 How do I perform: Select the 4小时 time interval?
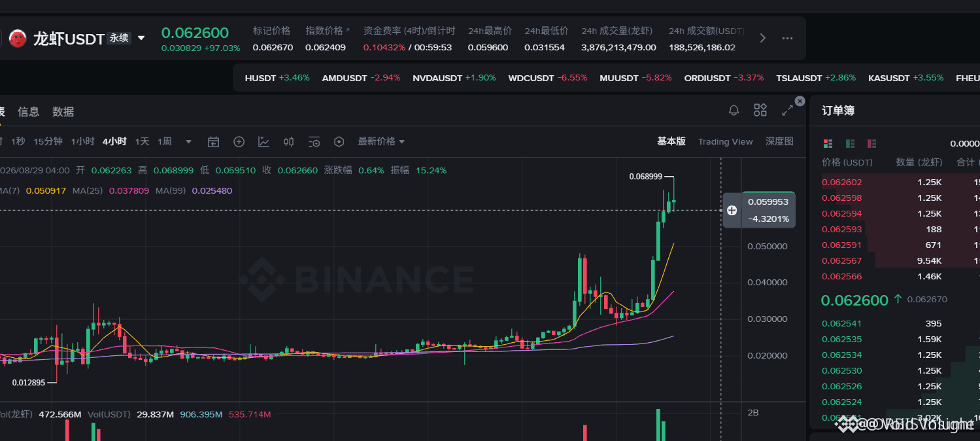(114, 141)
